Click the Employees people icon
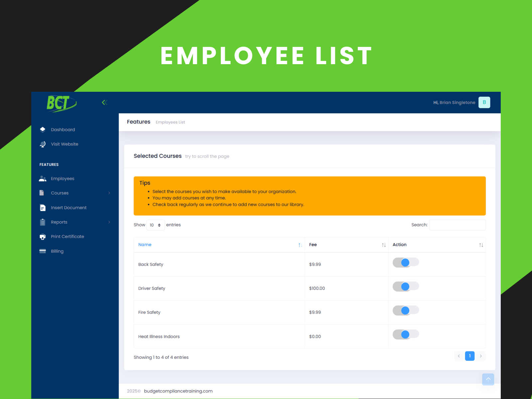Viewport: 532px width, 399px height. tap(43, 179)
